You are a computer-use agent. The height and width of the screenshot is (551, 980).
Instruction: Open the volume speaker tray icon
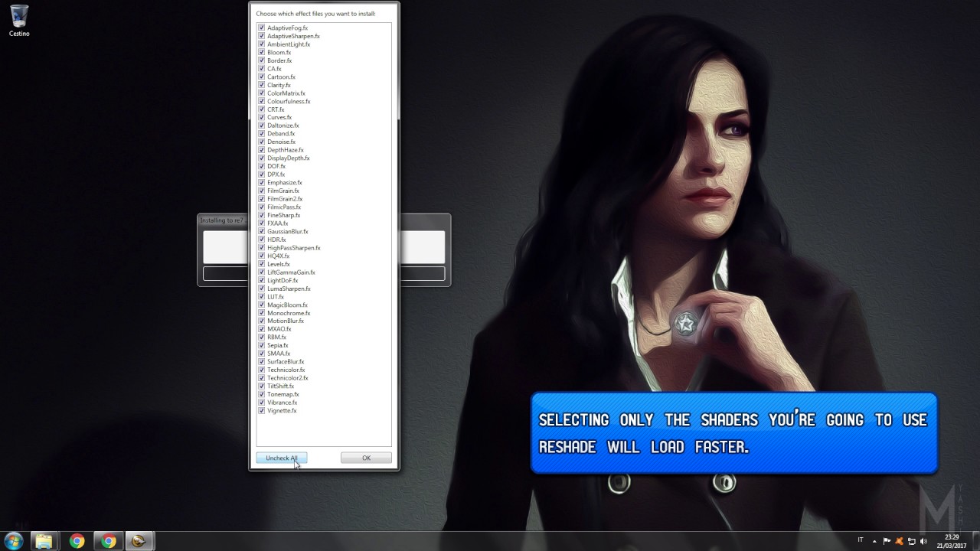coord(923,541)
